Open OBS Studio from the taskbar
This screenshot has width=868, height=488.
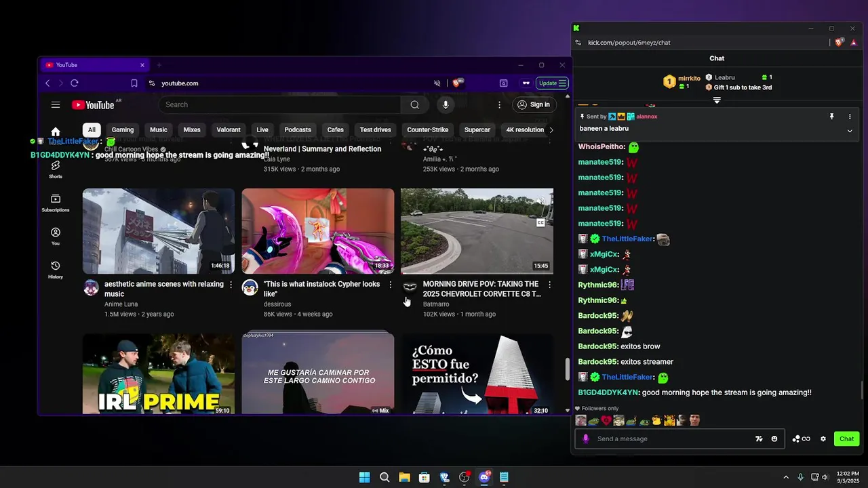point(464,477)
